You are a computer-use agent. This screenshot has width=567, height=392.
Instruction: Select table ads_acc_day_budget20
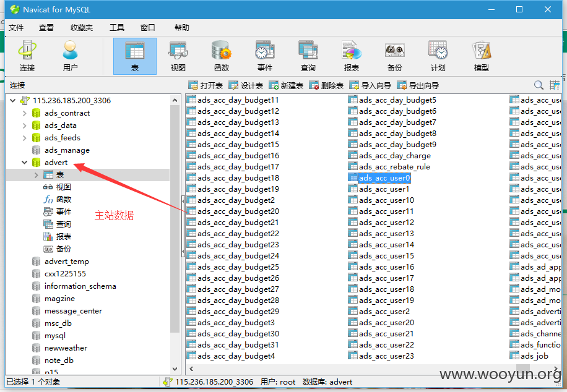[x=238, y=211]
